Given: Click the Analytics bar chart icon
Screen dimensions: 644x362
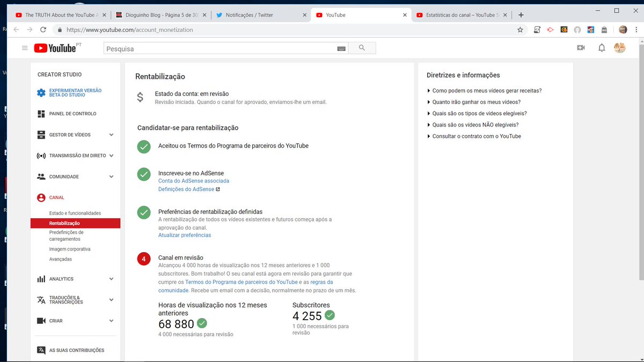Looking at the screenshot, I should point(41,279).
